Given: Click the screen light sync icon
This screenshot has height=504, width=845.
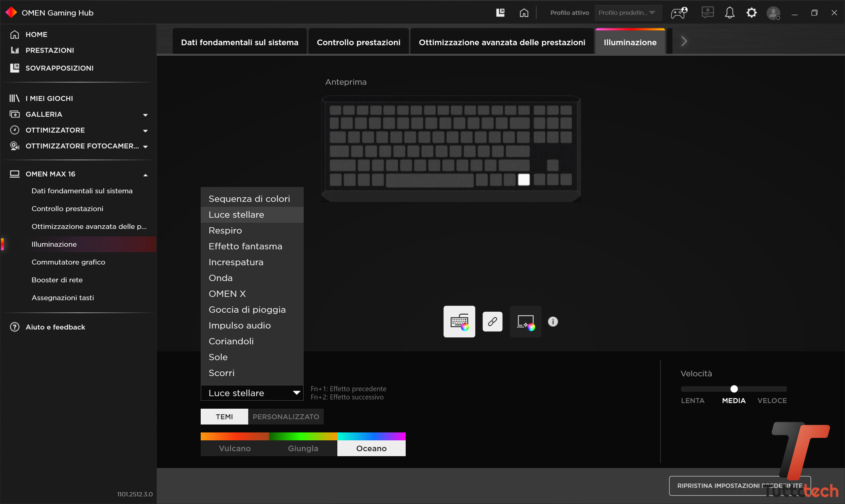Looking at the screenshot, I should (525, 321).
